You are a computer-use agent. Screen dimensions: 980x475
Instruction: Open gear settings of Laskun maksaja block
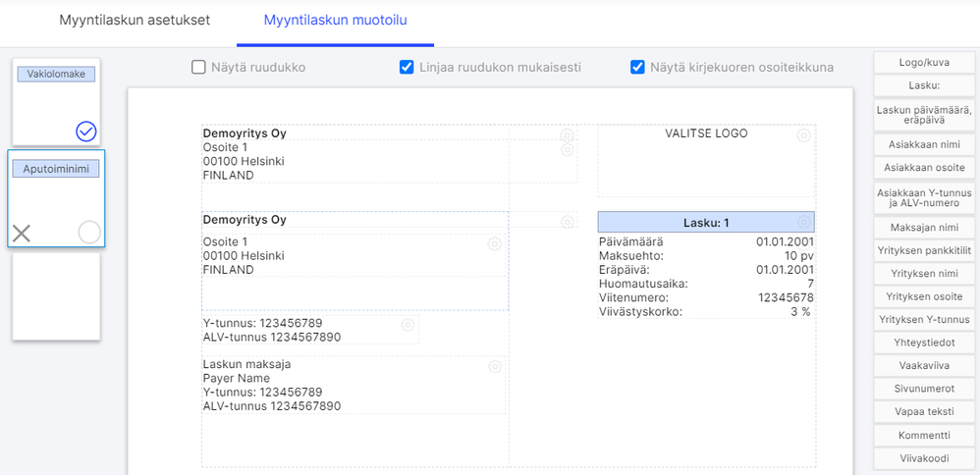[494, 367]
